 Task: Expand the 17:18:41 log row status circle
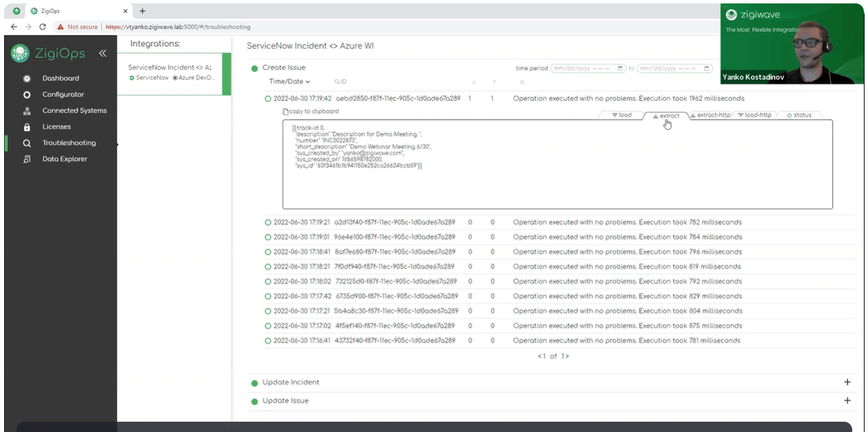(268, 252)
